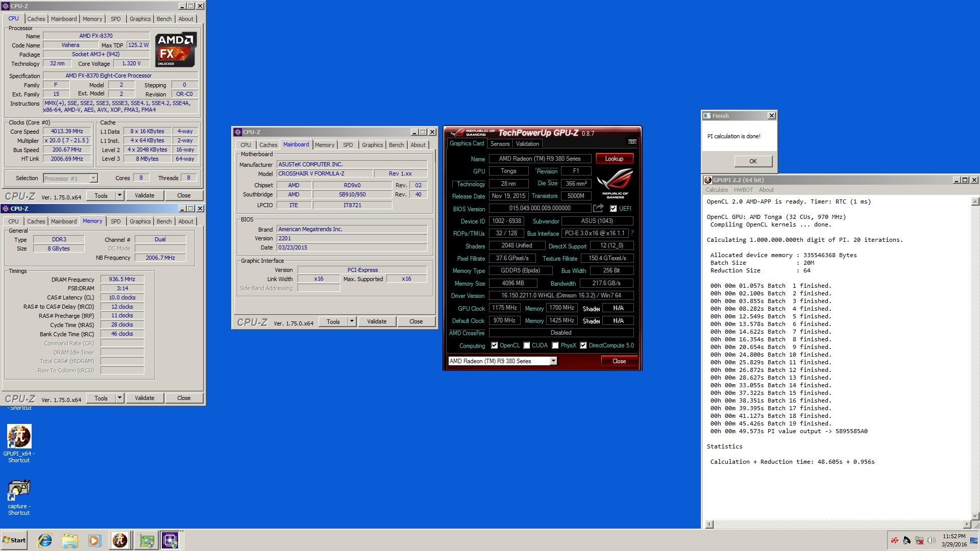Screen dimensions: 980x551
Task: Switch to the GPU-Z graphics card taskbar button
Action: pyautogui.click(x=146, y=540)
